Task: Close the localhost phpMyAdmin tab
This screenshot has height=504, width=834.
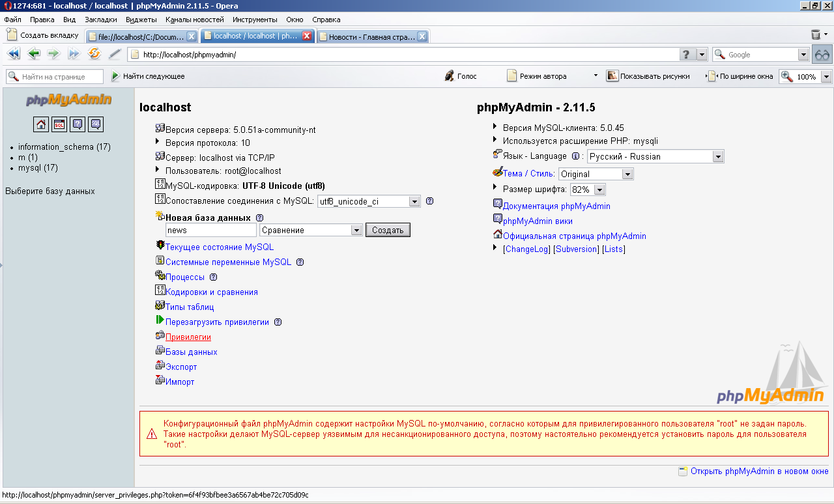Action: pyautogui.click(x=307, y=36)
